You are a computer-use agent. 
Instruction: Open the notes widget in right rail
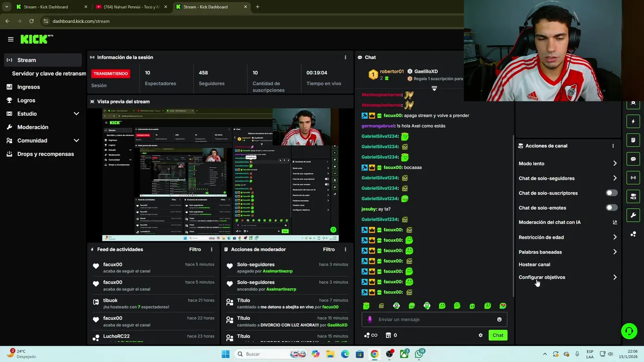pyautogui.click(x=633, y=140)
